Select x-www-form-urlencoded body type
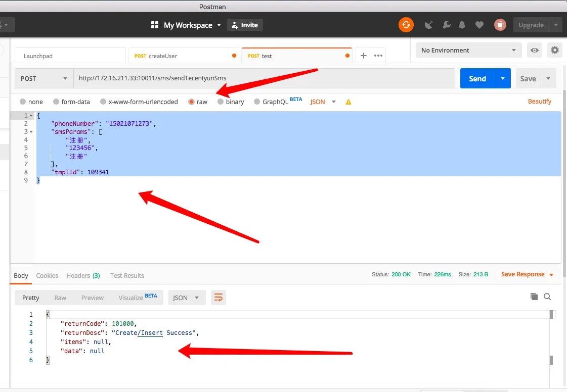 click(x=139, y=102)
